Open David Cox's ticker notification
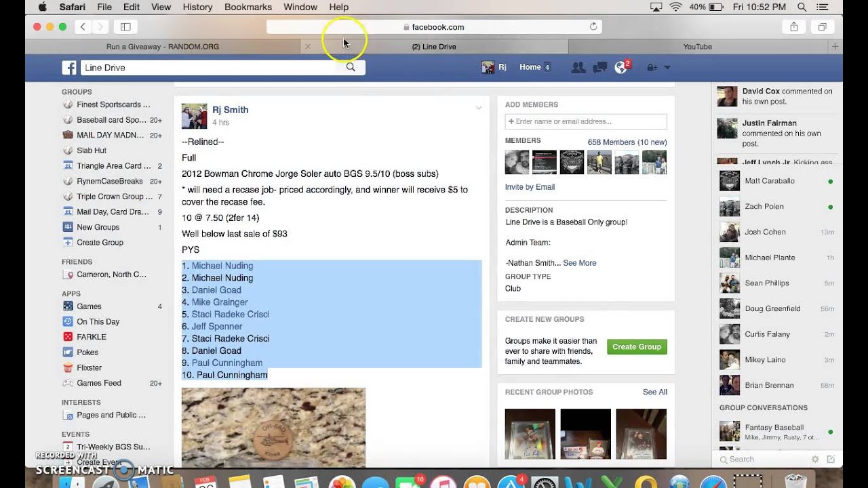868x488 pixels. pyautogui.click(x=777, y=96)
